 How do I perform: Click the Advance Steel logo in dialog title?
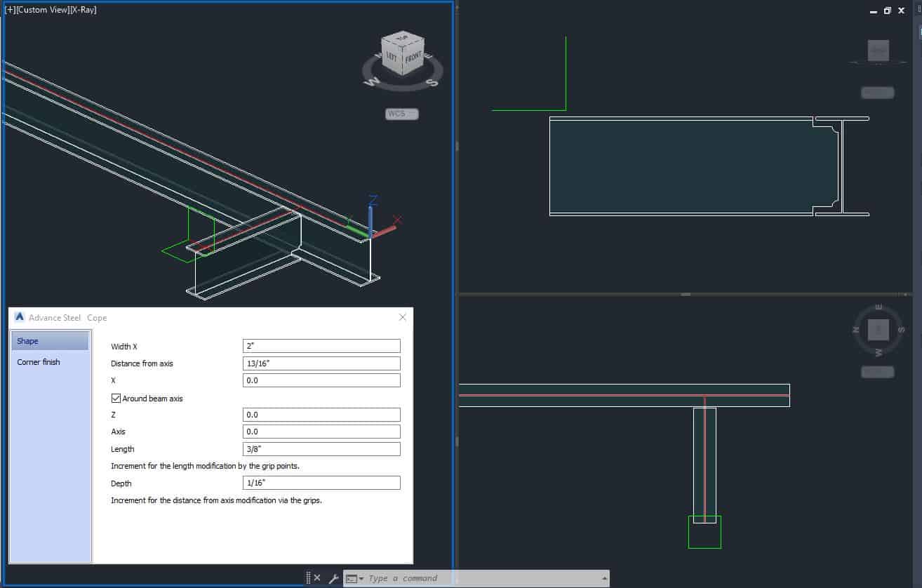click(20, 317)
